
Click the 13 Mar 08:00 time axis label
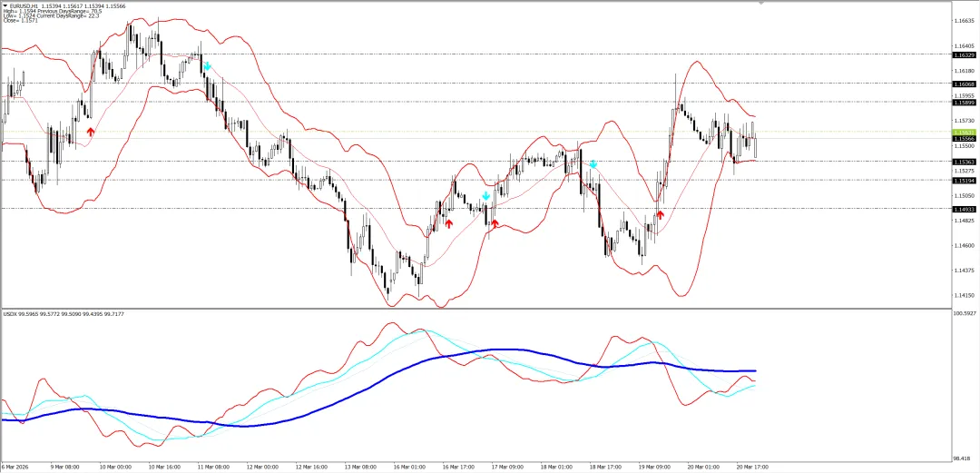(360, 467)
